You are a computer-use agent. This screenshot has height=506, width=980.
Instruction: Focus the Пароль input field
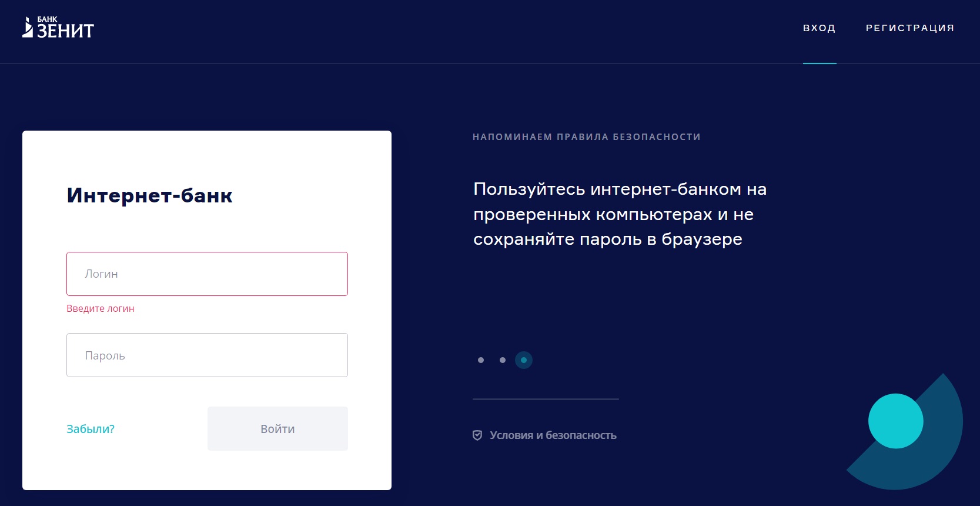tap(207, 355)
